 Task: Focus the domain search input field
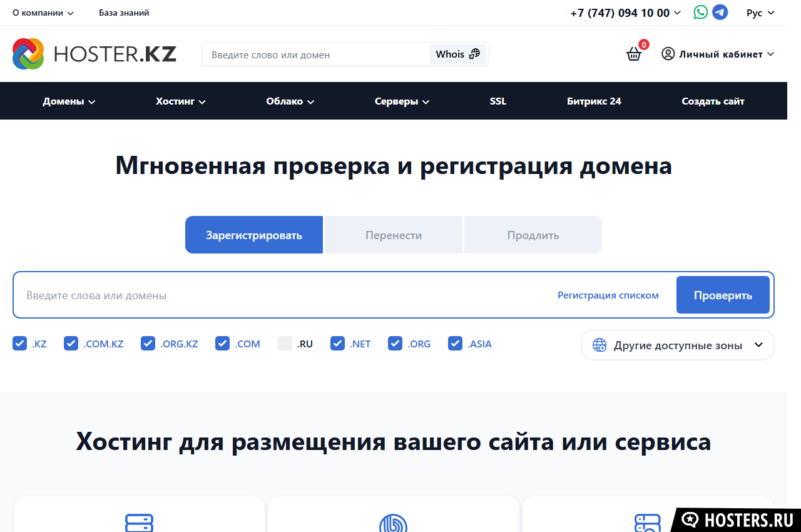tap(282, 295)
